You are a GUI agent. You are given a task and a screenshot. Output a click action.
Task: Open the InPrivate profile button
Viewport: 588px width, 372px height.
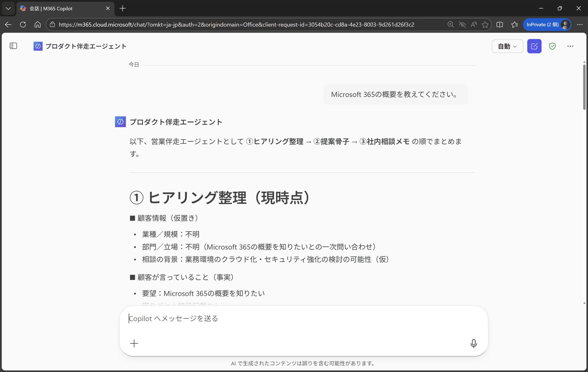click(547, 24)
